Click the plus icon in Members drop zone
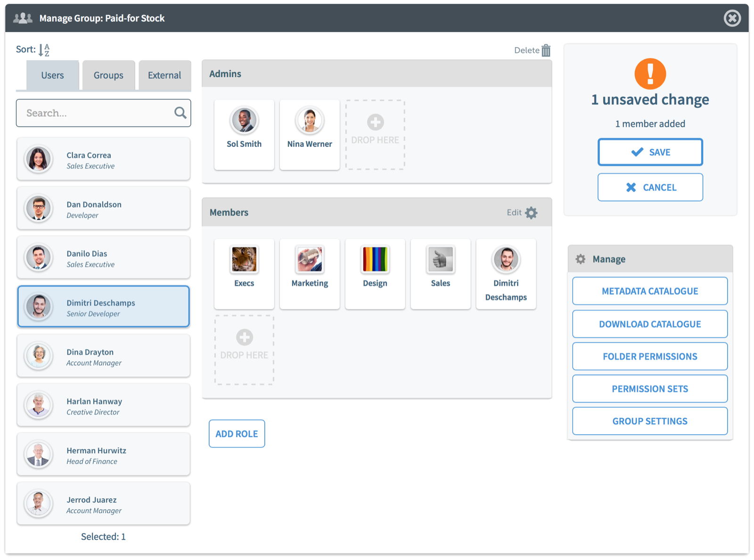 tap(244, 337)
